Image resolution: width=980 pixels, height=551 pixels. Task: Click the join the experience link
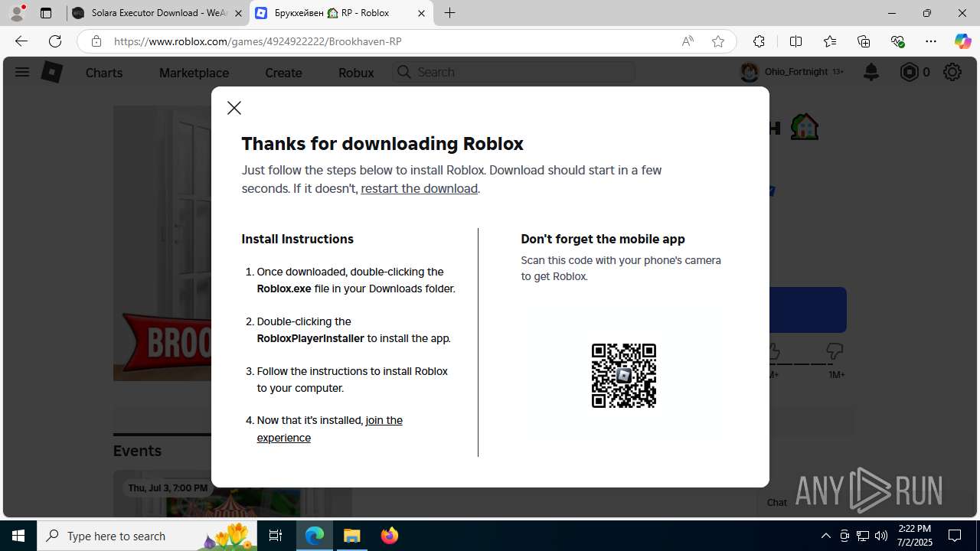(329, 429)
